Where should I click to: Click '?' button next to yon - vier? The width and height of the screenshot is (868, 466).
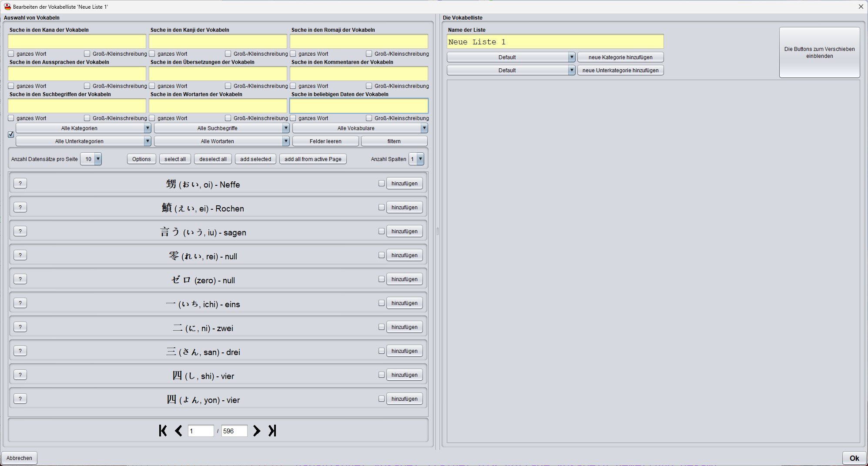pos(20,399)
